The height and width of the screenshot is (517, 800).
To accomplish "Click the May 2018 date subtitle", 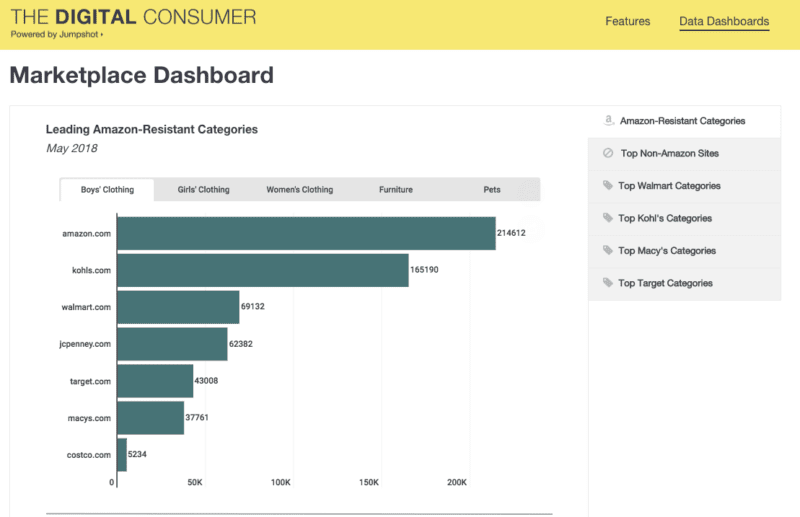I will point(71,148).
